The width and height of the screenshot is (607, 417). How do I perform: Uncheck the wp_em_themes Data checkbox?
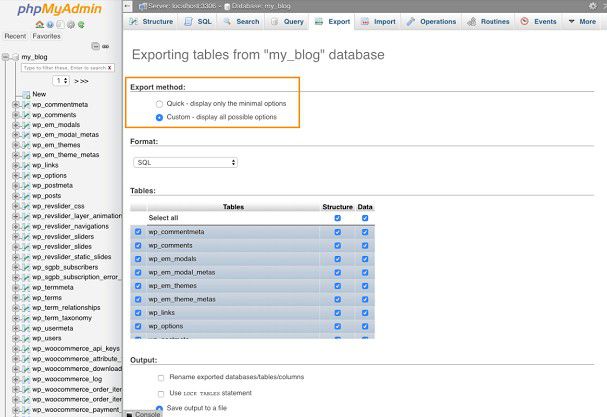coord(365,286)
